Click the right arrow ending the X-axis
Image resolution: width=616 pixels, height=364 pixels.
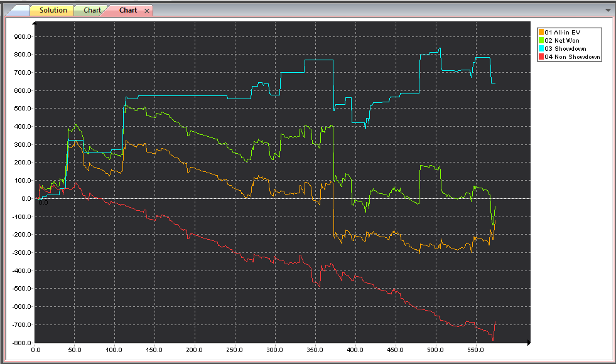[x=529, y=343]
